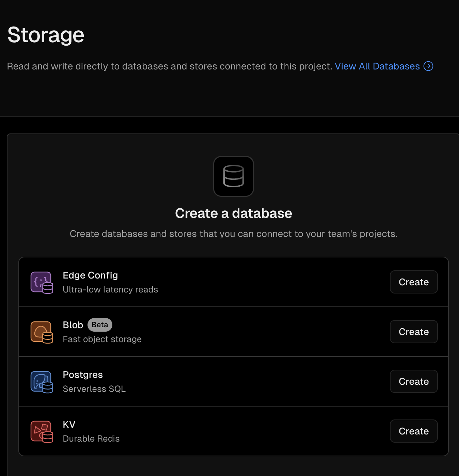Viewport: 459px width, 476px height.
Task: Click the 'Ultra-low latency reads' description
Action: tap(110, 289)
